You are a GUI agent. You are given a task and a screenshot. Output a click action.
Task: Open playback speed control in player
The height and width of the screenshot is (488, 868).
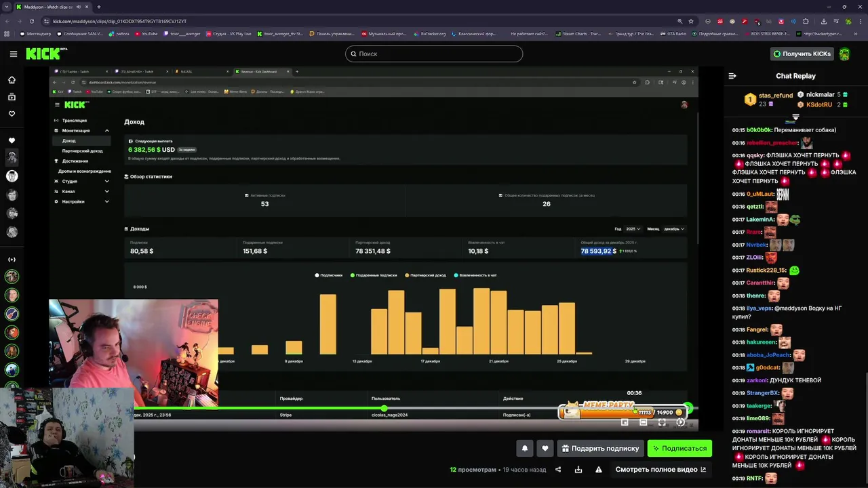(x=680, y=422)
